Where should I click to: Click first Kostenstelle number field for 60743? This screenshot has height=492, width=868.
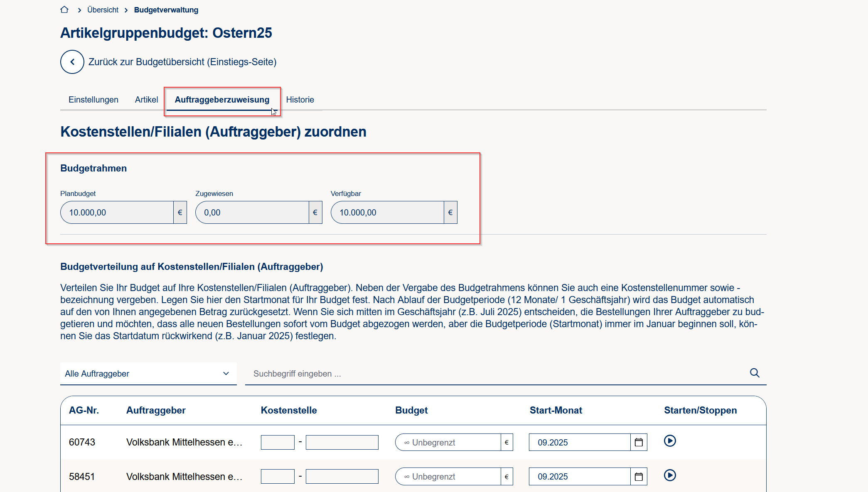[x=278, y=442]
